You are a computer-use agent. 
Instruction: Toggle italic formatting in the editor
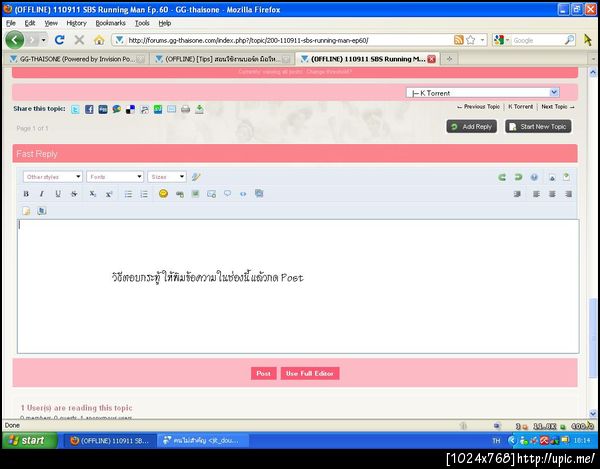point(42,194)
